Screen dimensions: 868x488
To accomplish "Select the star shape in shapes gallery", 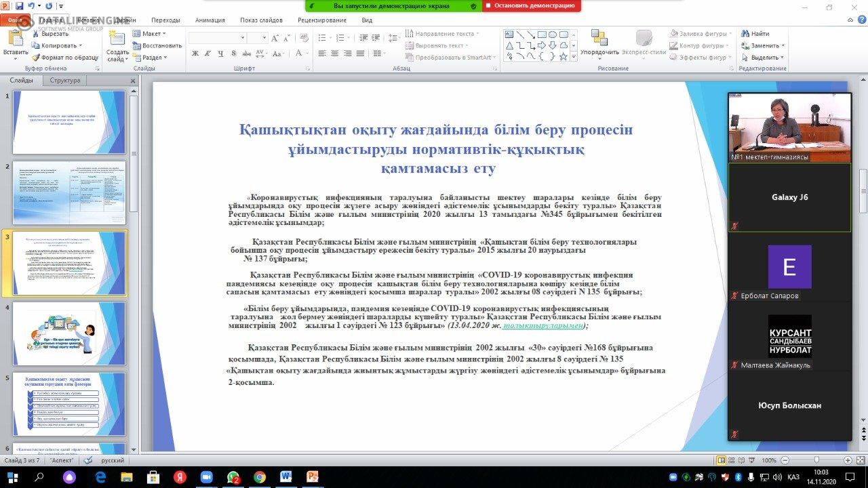I will [x=563, y=56].
